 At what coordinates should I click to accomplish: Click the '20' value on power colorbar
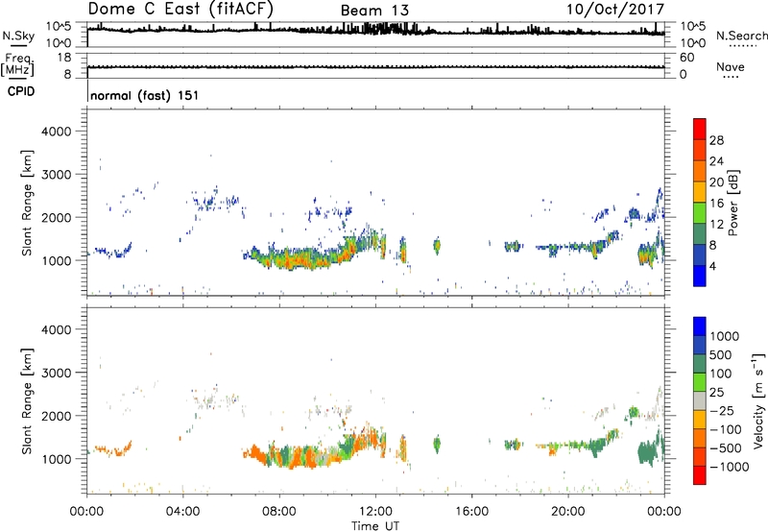[716, 182]
